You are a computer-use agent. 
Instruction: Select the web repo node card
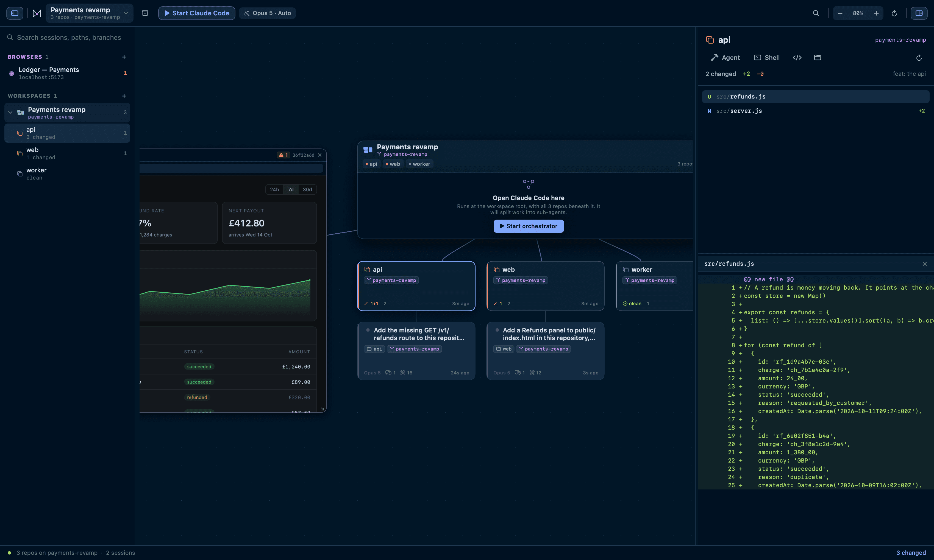pyautogui.click(x=545, y=286)
